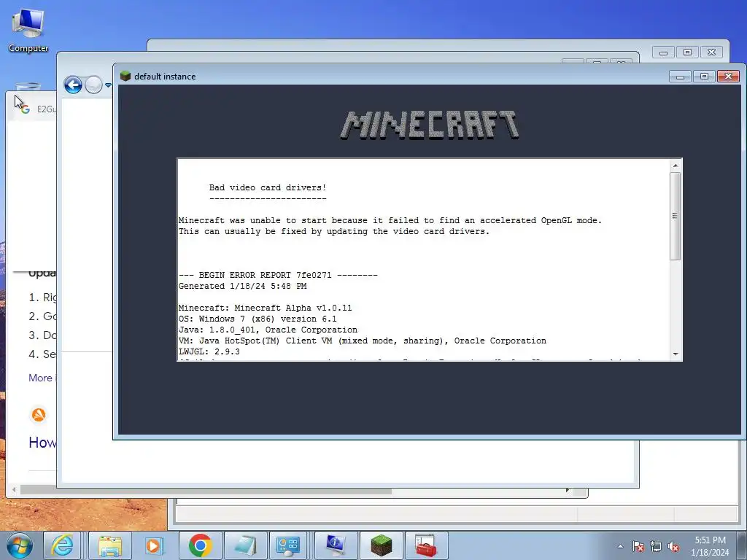Open the notepad-style taskbar icon

(x=245, y=545)
